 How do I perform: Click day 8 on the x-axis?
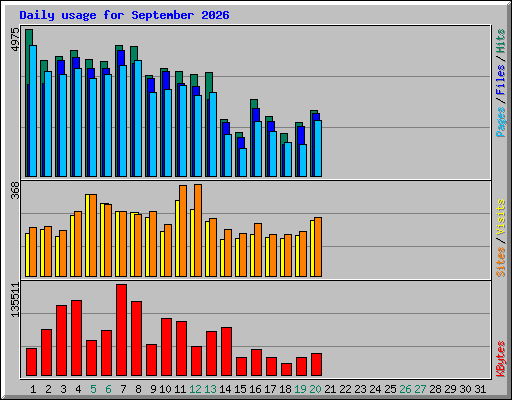point(138,389)
